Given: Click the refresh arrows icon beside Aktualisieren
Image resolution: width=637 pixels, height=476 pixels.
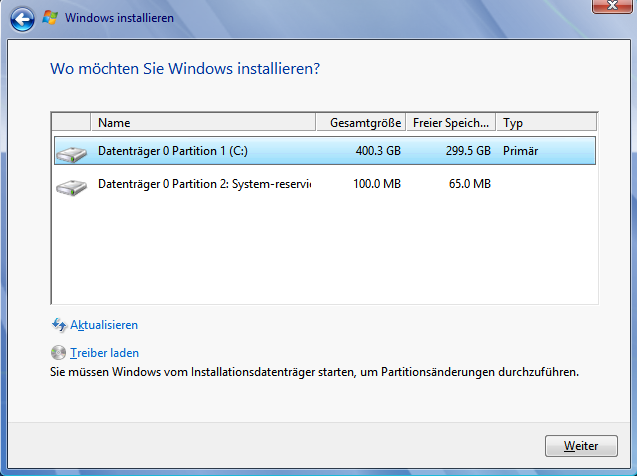Looking at the screenshot, I should [59, 325].
